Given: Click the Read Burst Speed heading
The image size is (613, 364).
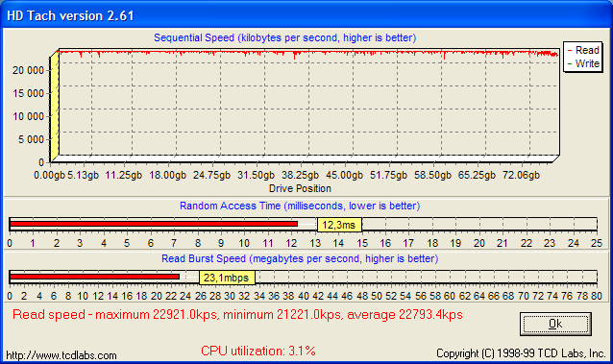Looking at the screenshot, I should click(300, 258).
